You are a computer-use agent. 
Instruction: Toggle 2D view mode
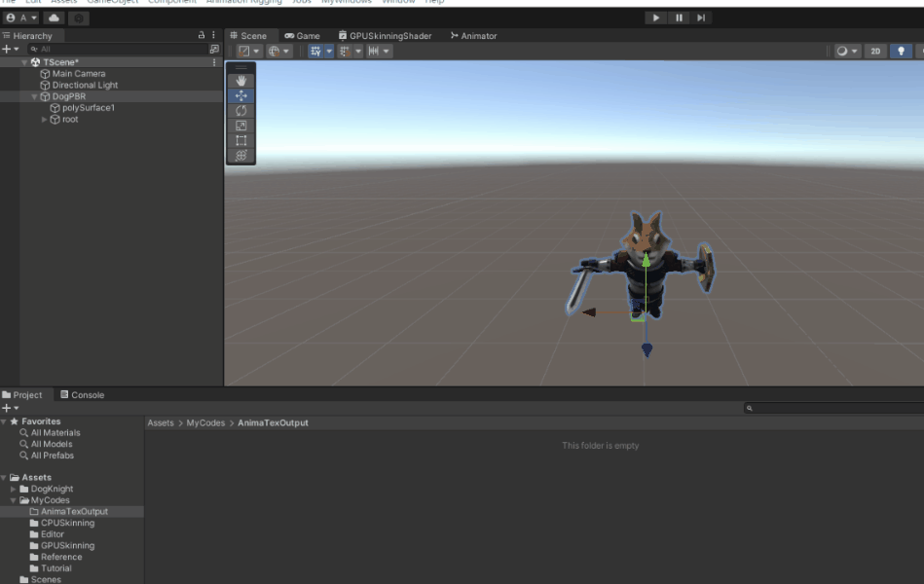pyautogui.click(x=875, y=51)
